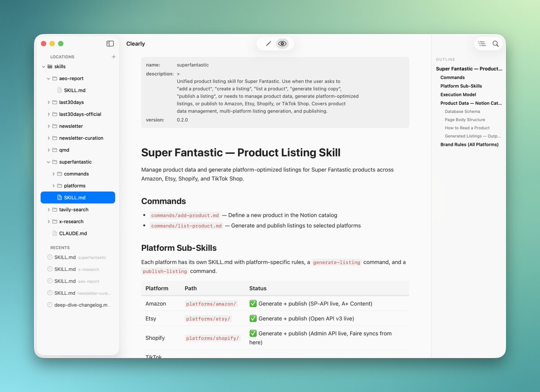Collapse the superfantastic folder chevron
Screen dimensions: 540x392
point(49,162)
